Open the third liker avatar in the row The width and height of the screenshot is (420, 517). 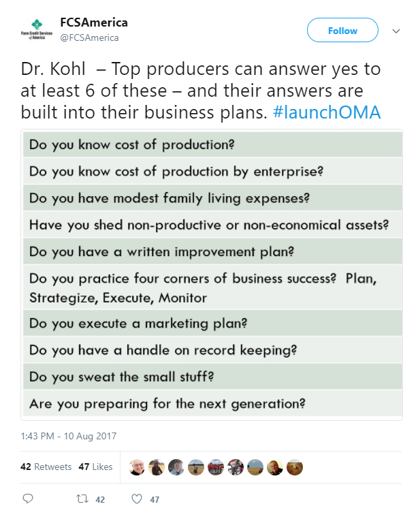pos(176,467)
